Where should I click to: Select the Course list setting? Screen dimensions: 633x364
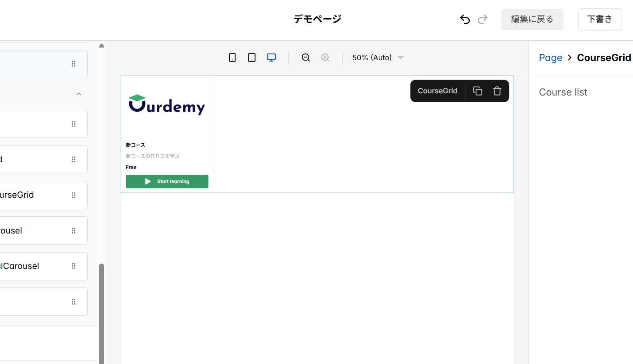click(x=563, y=92)
